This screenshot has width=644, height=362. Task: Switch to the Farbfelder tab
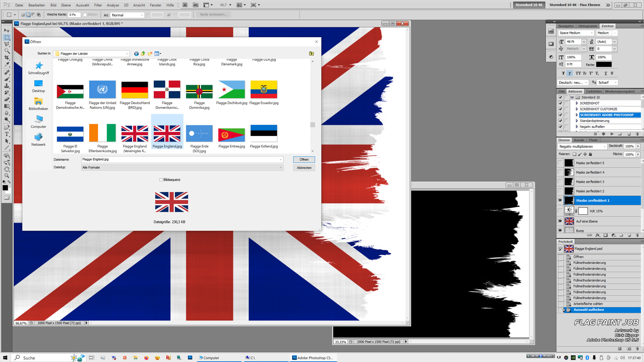pyautogui.click(x=594, y=91)
